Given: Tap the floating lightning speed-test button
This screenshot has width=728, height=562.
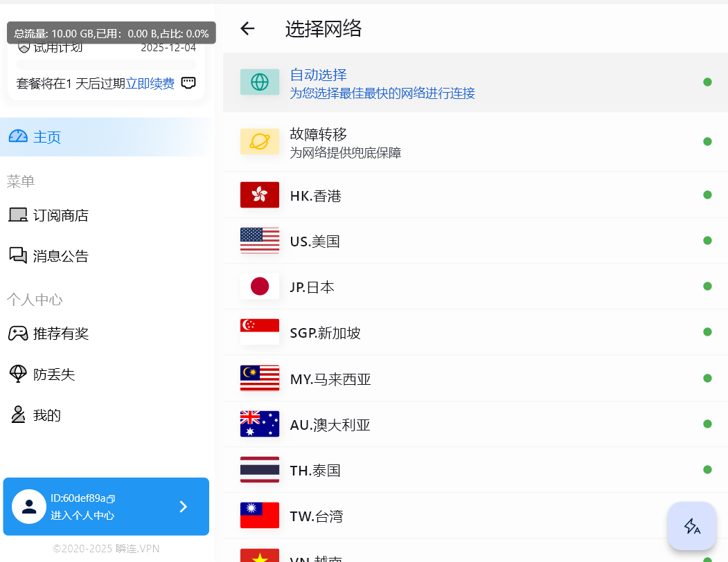Looking at the screenshot, I should (x=691, y=526).
